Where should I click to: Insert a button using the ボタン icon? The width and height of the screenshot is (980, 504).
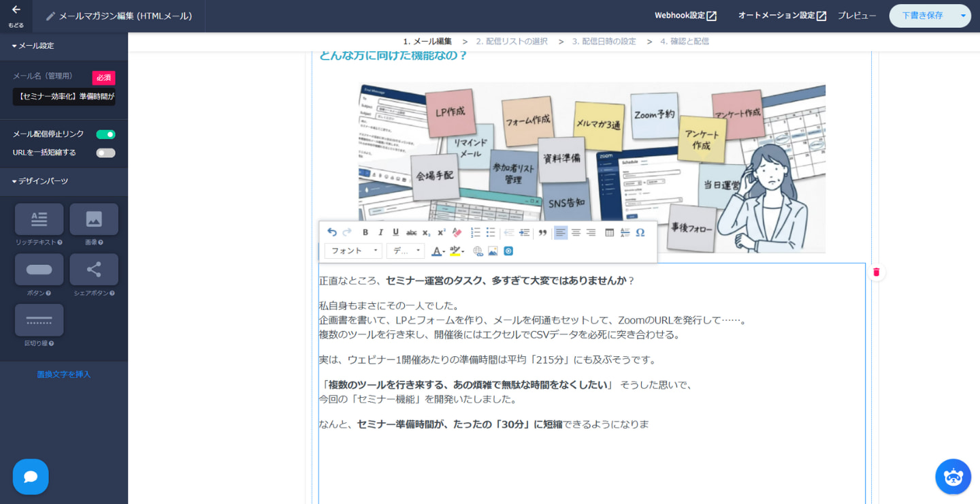[x=39, y=270]
